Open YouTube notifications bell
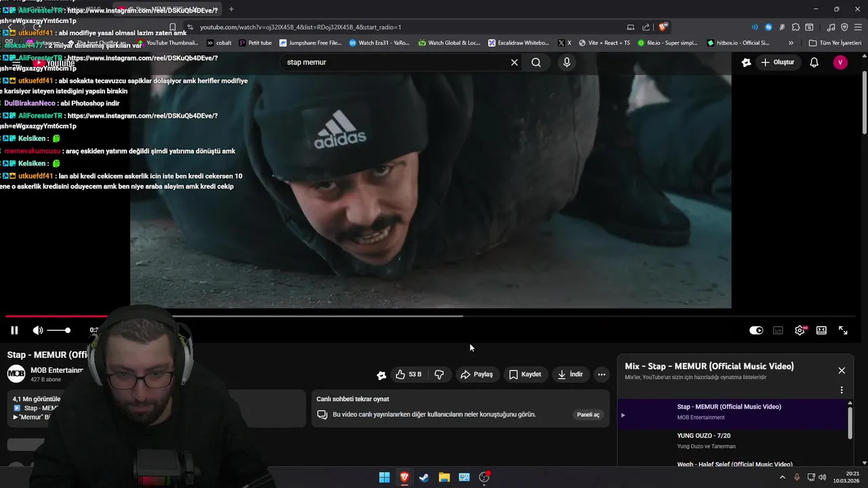868x488 pixels. click(x=814, y=62)
